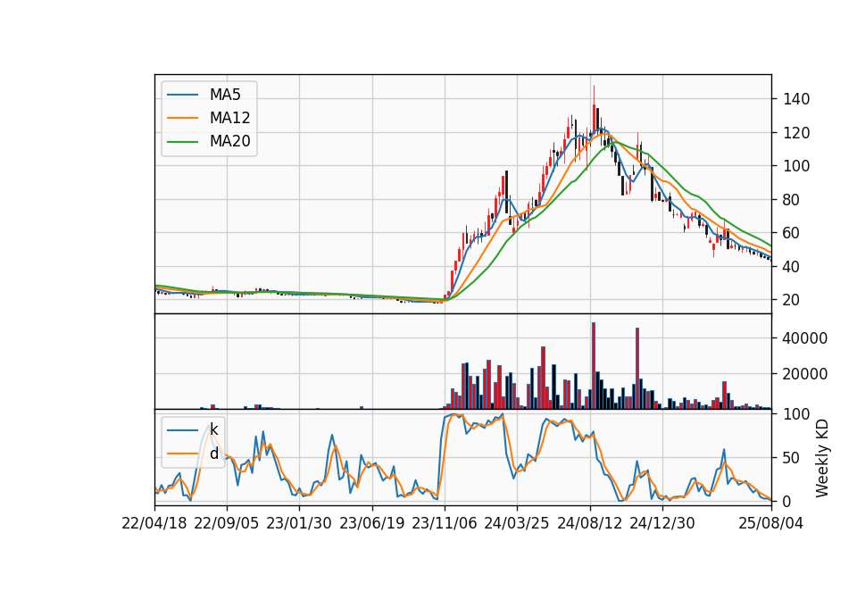The image size is (857, 616).
Task: Click the orange MA12 legend line sample
Action: coord(182,118)
